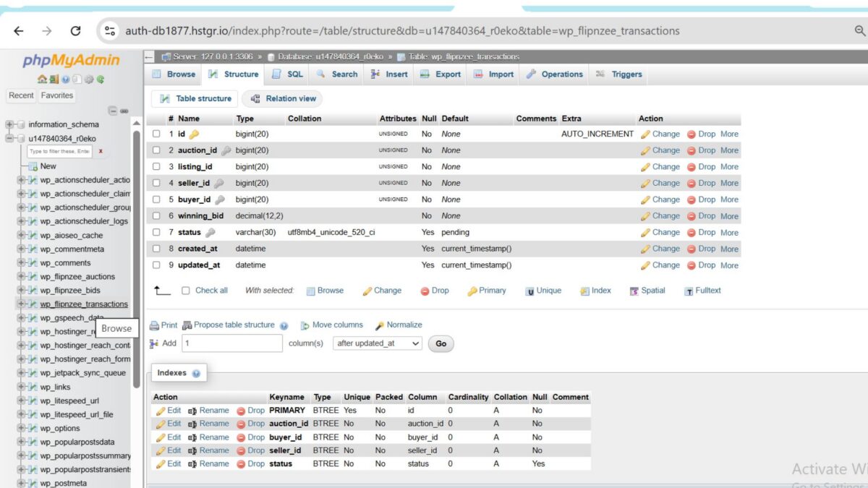
Task: Expand wp_options table node
Action: (22, 429)
